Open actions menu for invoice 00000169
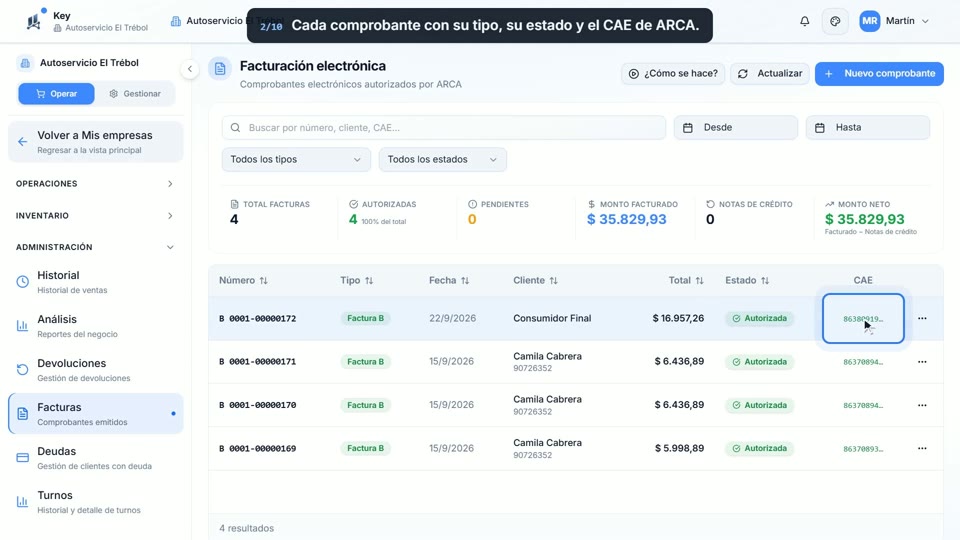The width and height of the screenshot is (960, 540). click(922, 449)
